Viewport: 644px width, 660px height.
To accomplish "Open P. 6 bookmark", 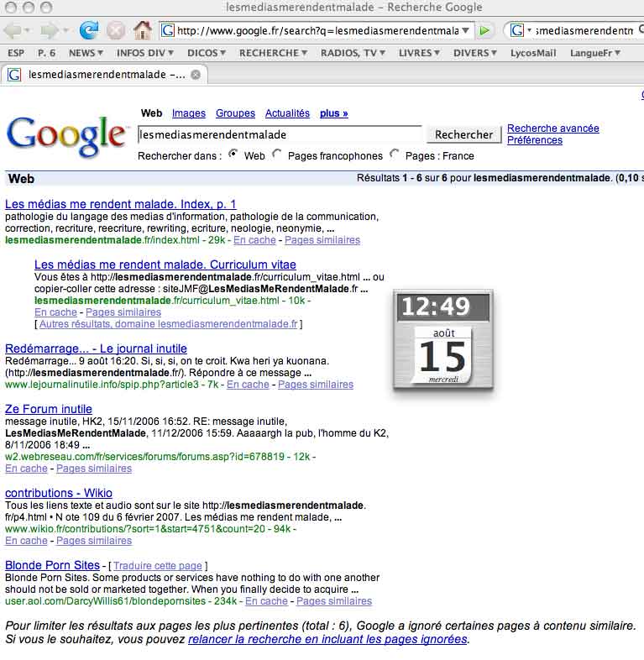I will point(46,53).
